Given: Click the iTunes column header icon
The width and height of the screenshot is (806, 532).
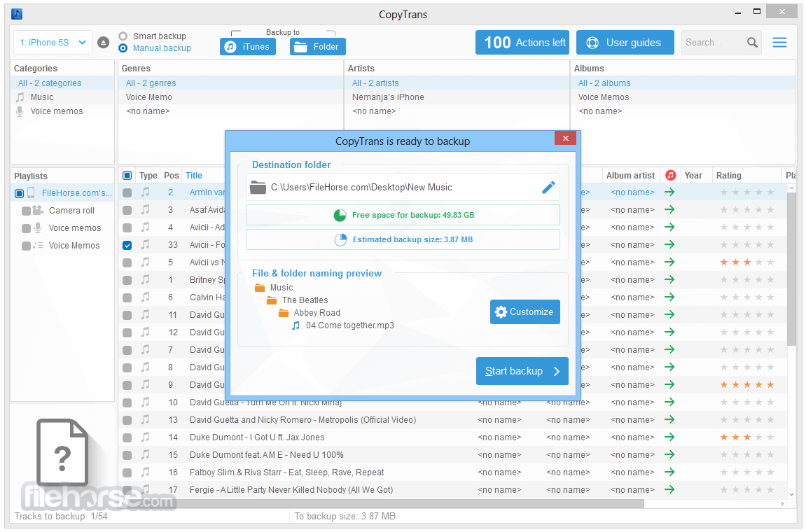Looking at the screenshot, I should 670,175.
